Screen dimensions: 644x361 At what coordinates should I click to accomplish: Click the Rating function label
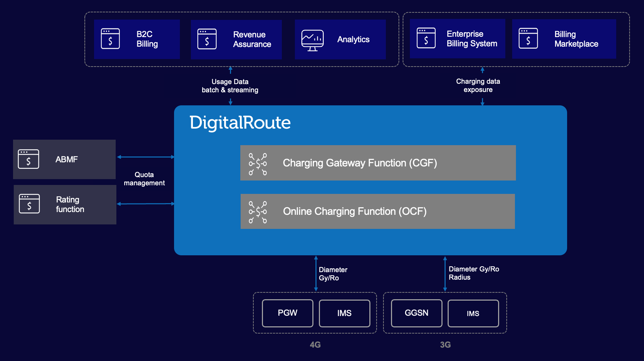point(70,205)
